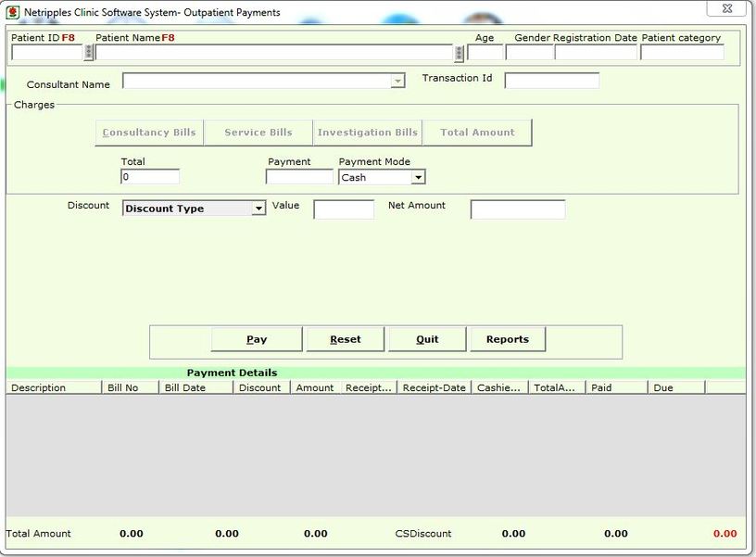Select the Investigation Bills tab
This screenshot has height=557, width=756.
[368, 133]
